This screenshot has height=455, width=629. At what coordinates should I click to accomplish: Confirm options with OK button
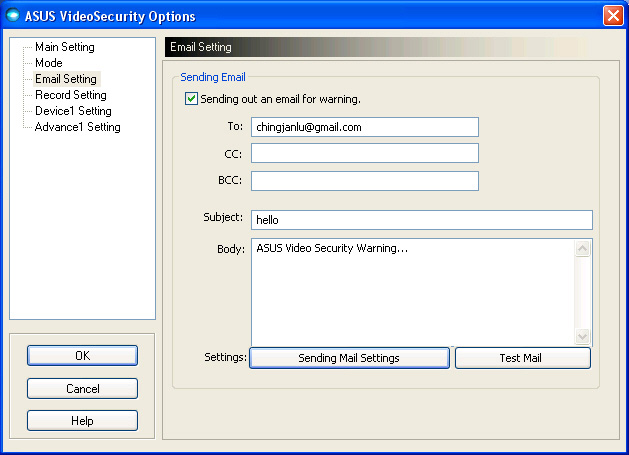83,355
